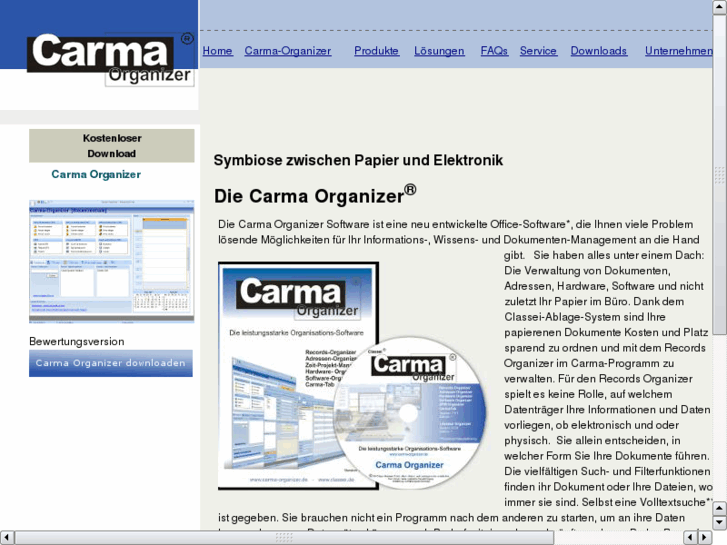Screen dimensions: 727x545
Task: Click the horizontal scrollbar thumb
Action: click(284, 538)
